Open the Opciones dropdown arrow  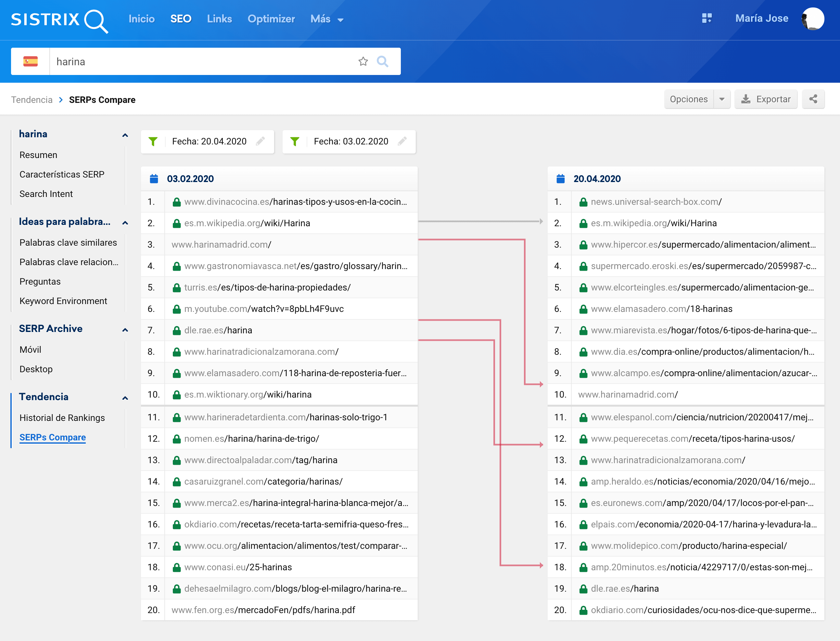[722, 99]
